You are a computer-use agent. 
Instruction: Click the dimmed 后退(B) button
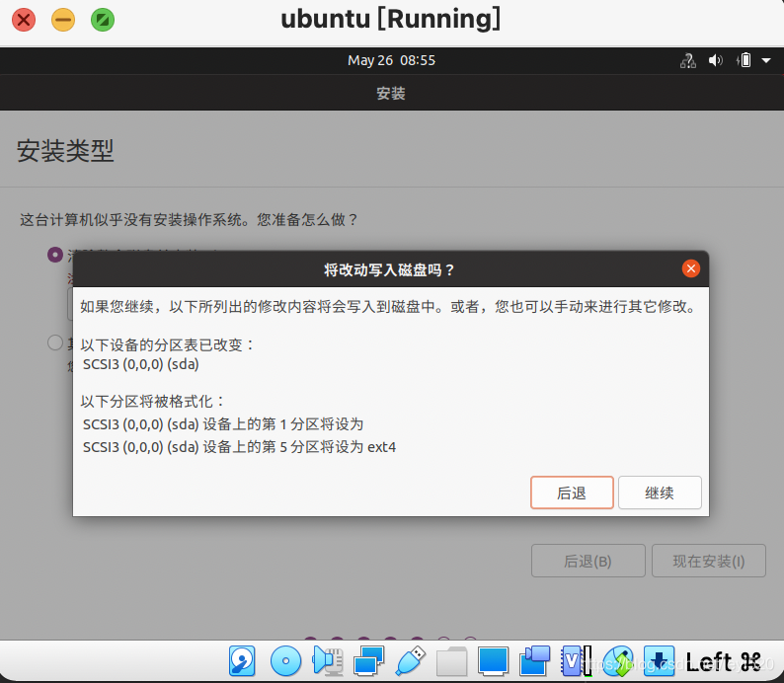pyautogui.click(x=588, y=561)
